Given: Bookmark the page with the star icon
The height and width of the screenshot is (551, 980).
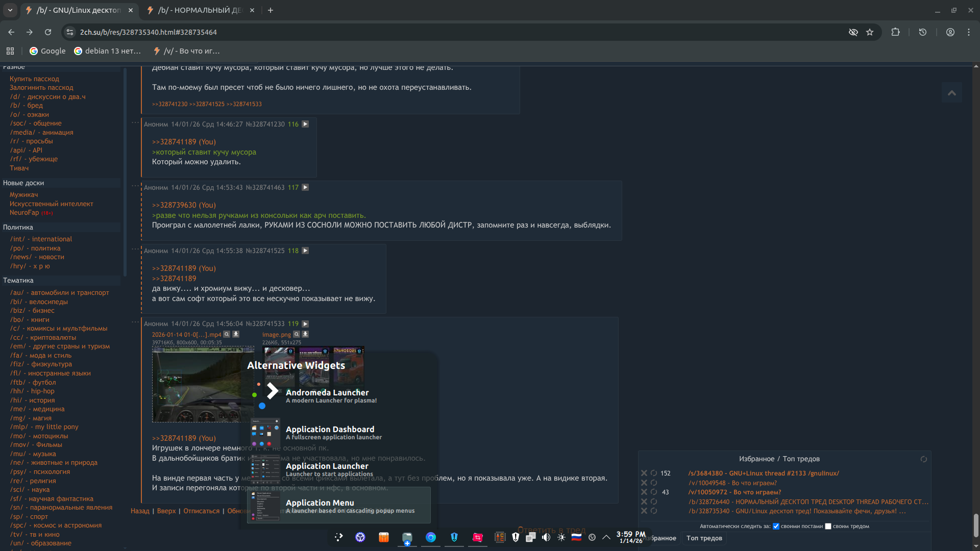Looking at the screenshot, I should pyautogui.click(x=870, y=32).
